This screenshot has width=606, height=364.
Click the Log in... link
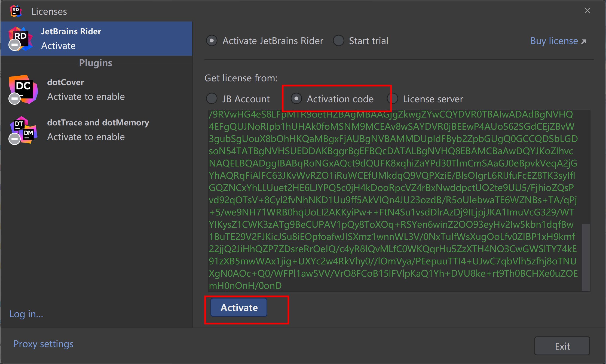coord(26,314)
